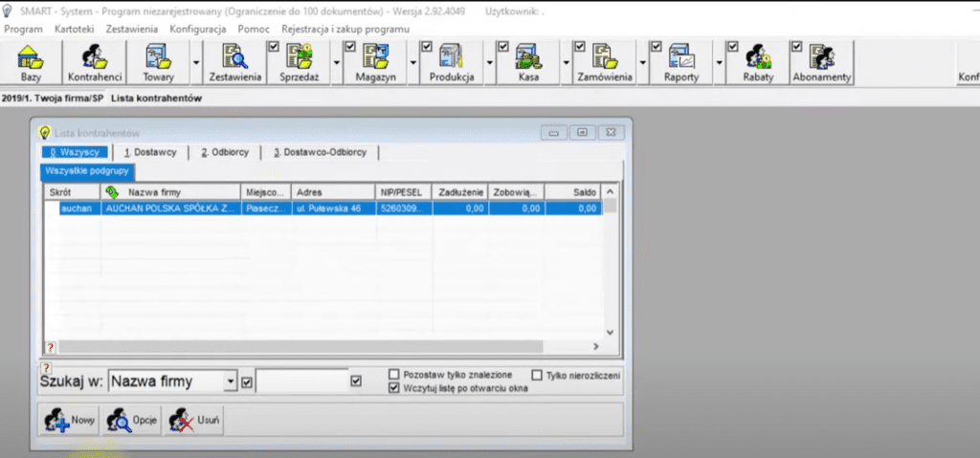Screen dimensions: 980x458
Task: Open the Abonamenty toolbar icon
Action: (x=821, y=63)
